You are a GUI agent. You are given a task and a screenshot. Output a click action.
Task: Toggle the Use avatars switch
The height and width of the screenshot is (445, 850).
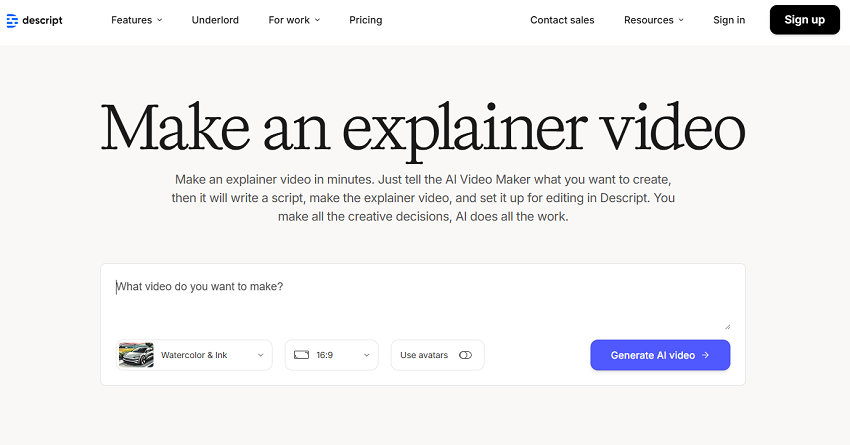[x=465, y=355]
